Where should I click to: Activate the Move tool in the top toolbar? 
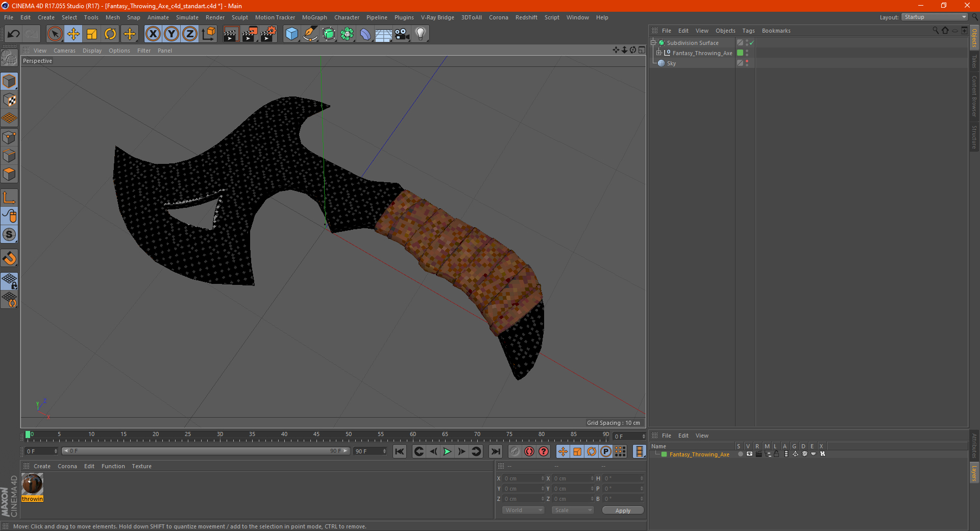[73, 34]
